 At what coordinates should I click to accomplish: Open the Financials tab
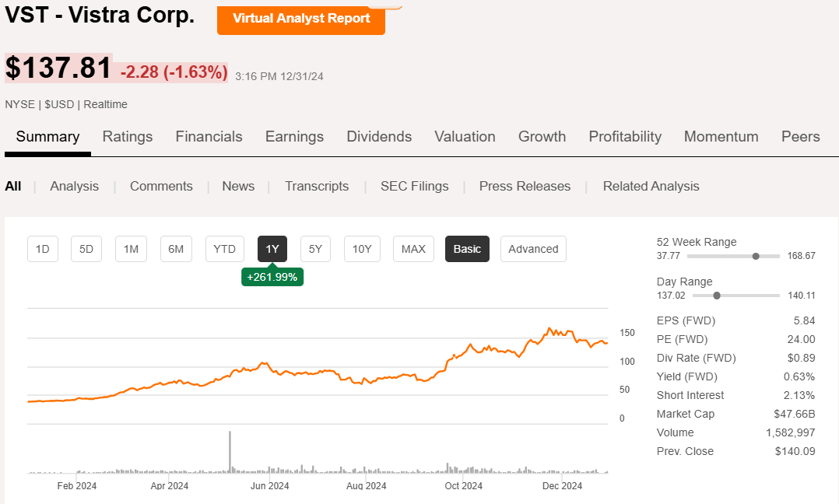coord(209,137)
